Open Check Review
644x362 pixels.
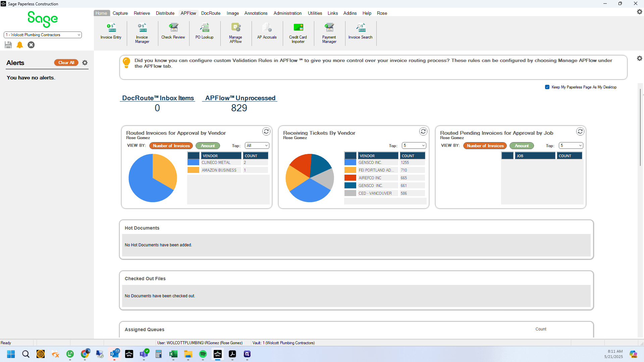click(x=173, y=31)
